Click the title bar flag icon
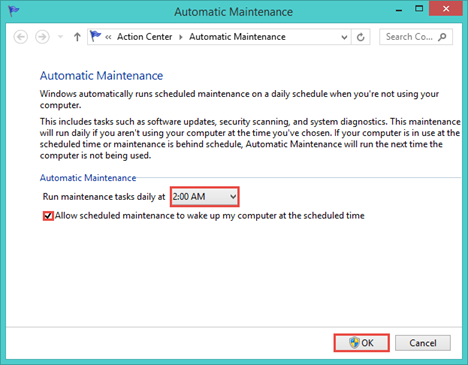The height and width of the screenshot is (365, 468). click(14, 11)
